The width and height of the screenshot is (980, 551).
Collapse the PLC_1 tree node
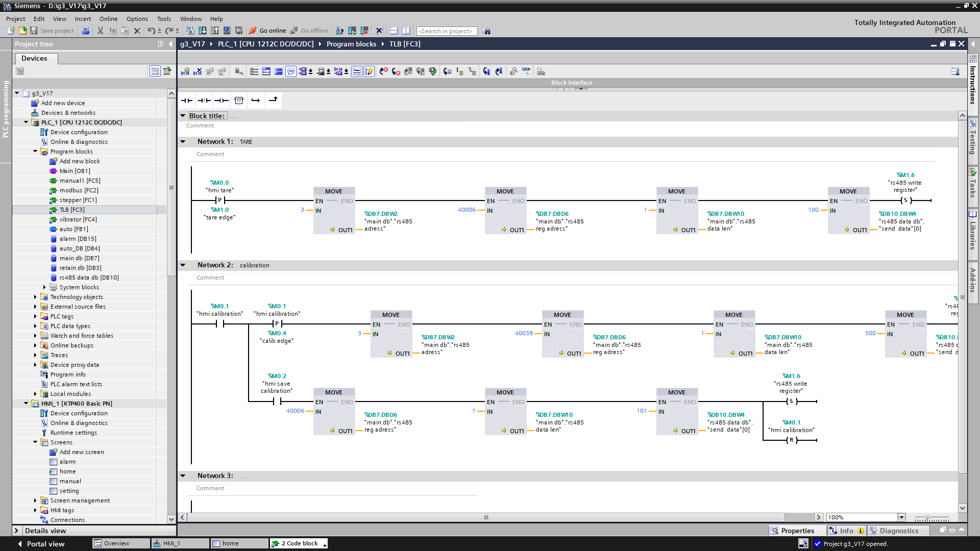[26, 122]
